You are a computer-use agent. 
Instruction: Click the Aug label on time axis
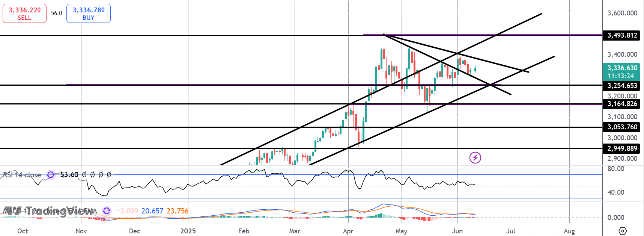point(569,231)
